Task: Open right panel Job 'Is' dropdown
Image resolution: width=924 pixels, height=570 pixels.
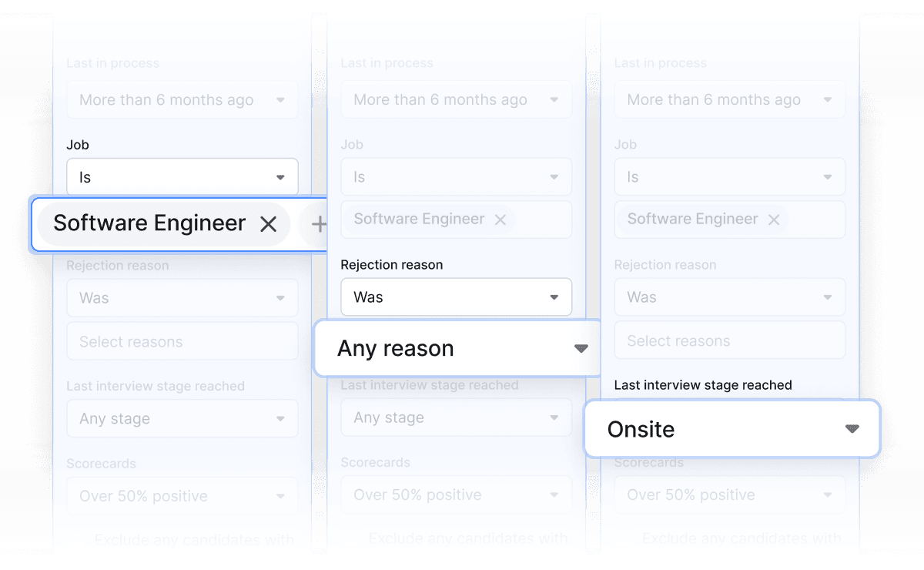Action: point(729,177)
